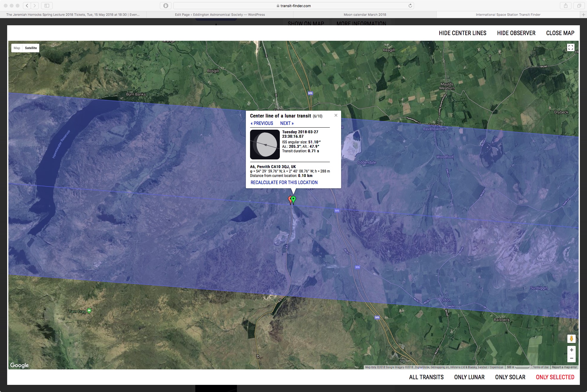This screenshot has height=392, width=587.
Task: Click the ISS angular size value line
Action: coord(302,142)
